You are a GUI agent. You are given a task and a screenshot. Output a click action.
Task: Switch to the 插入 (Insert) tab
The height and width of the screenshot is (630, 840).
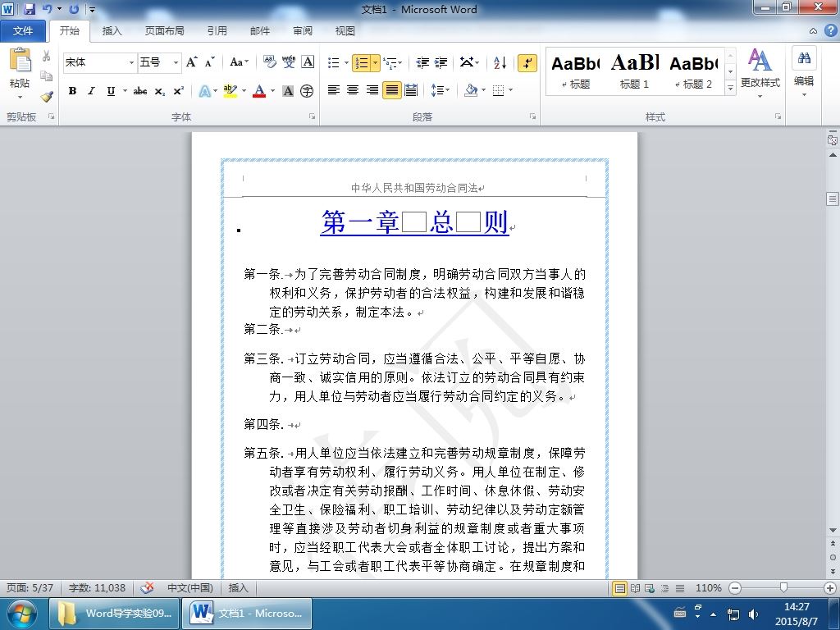112,31
